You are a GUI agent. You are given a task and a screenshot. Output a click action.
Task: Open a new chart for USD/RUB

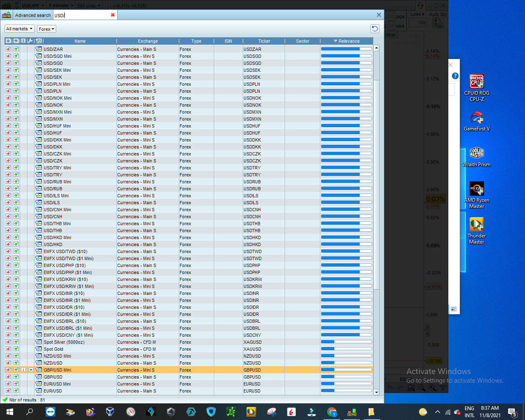point(39,188)
